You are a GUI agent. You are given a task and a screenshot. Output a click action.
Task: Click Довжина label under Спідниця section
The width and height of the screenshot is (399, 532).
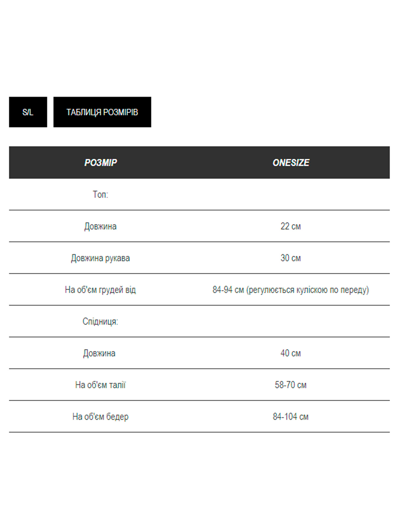[99, 353]
